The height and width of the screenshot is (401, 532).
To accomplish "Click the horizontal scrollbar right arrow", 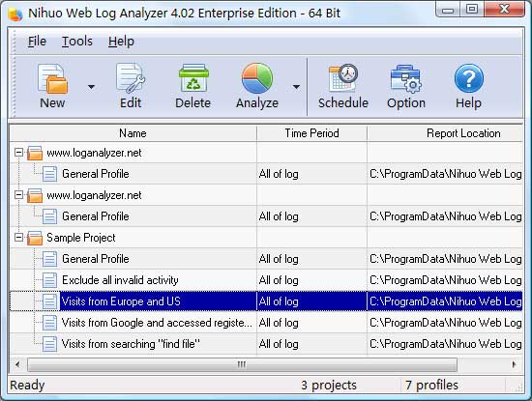I will pos(514,364).
